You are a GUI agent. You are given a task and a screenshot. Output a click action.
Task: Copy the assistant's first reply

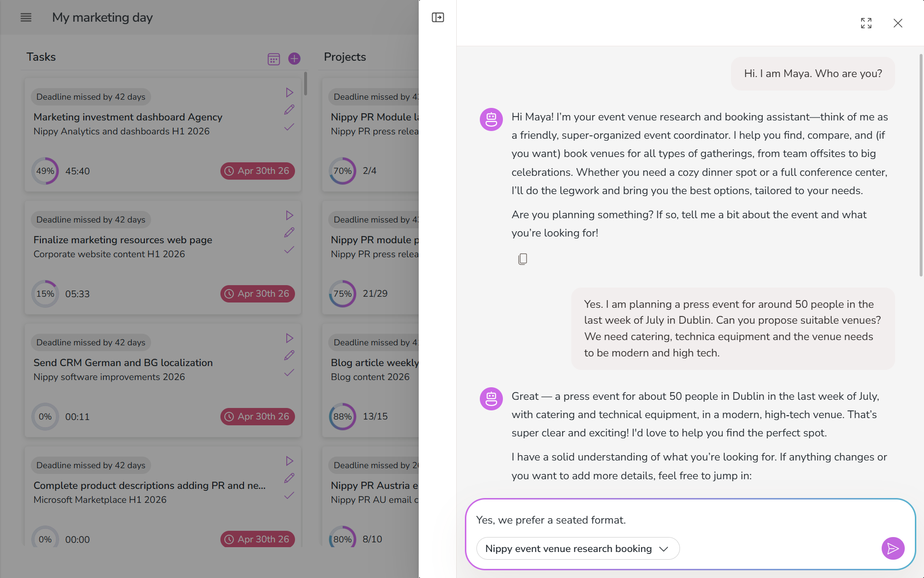523,259
